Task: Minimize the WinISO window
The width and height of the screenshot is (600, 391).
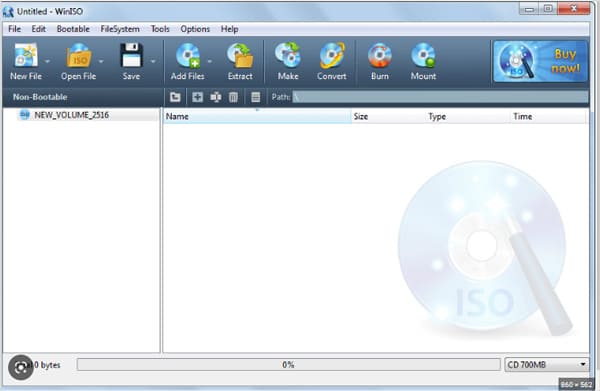Action: (x=529, y=9)
